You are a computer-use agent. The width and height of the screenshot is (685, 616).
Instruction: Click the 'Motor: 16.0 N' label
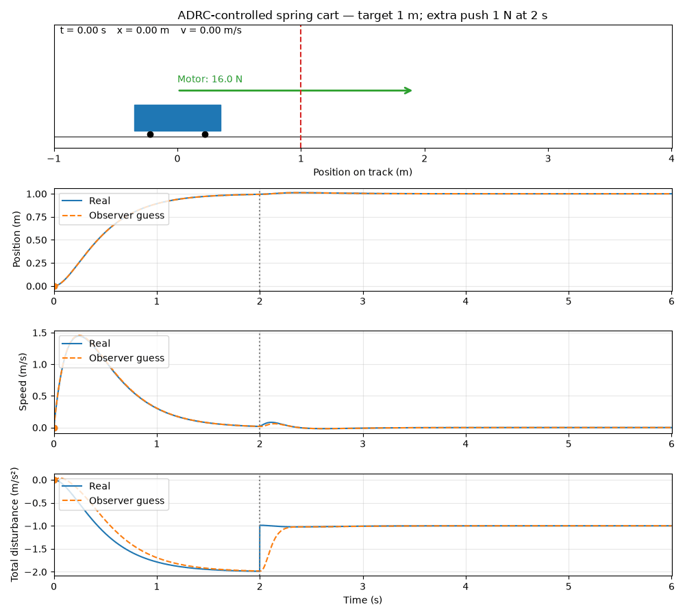[210, 79]
